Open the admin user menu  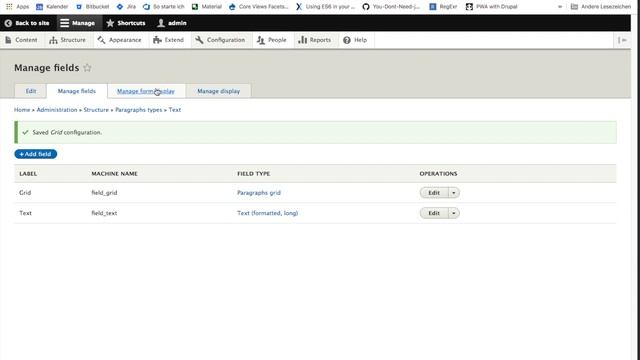coord(172,23)
